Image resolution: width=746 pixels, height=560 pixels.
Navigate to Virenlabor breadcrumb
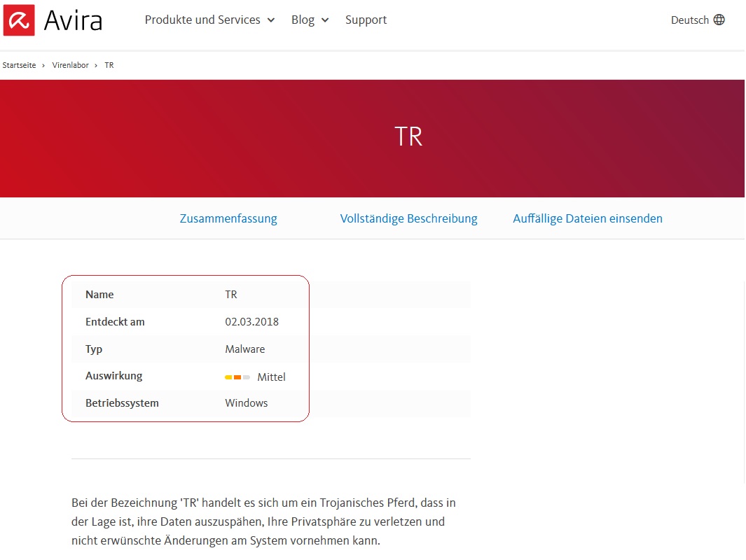pyautogui.click(x=71, y=65)
